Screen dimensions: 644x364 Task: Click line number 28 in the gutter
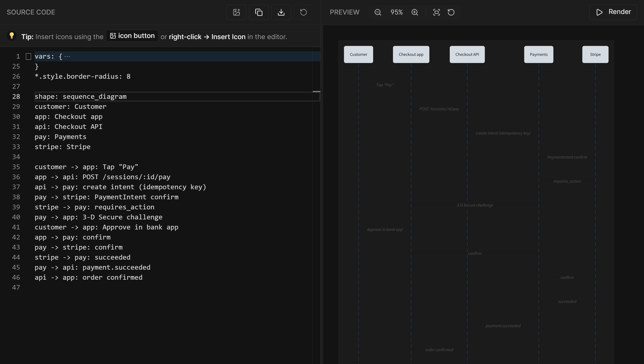pos(16,97)
